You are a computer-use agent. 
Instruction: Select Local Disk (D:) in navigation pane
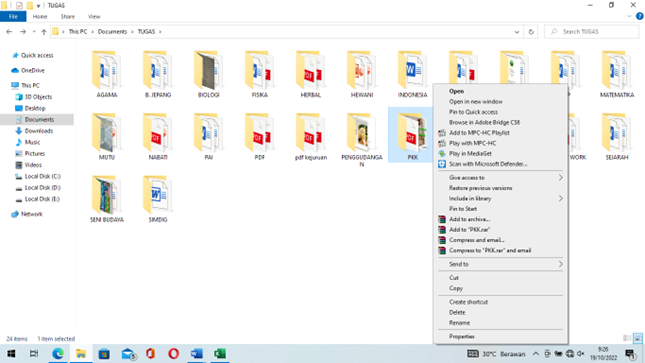click(x=42, y=188)
